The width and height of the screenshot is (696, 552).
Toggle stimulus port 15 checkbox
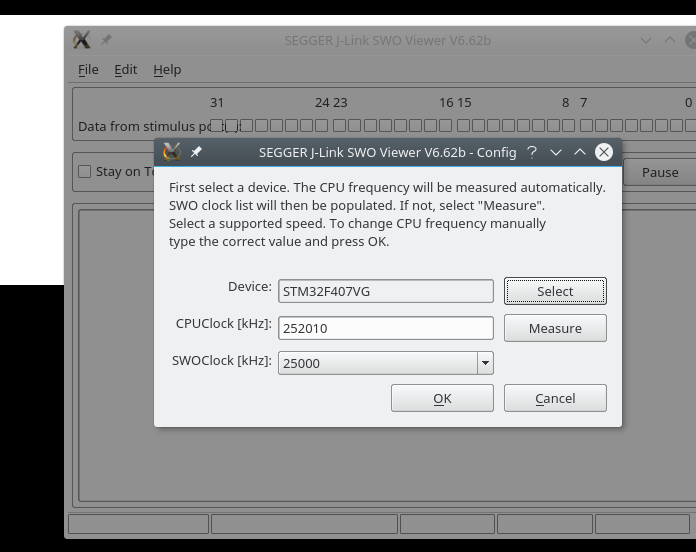click(x=463, y=126)
